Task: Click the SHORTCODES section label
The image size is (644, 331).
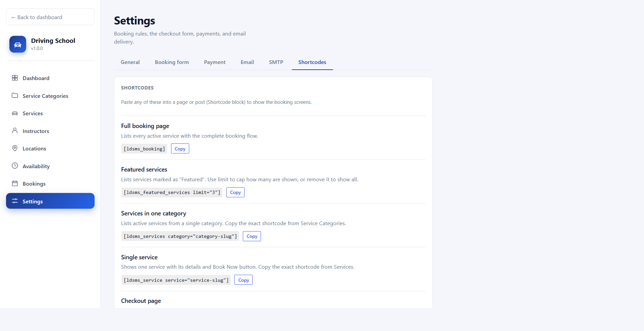Action: click(137, 88)
